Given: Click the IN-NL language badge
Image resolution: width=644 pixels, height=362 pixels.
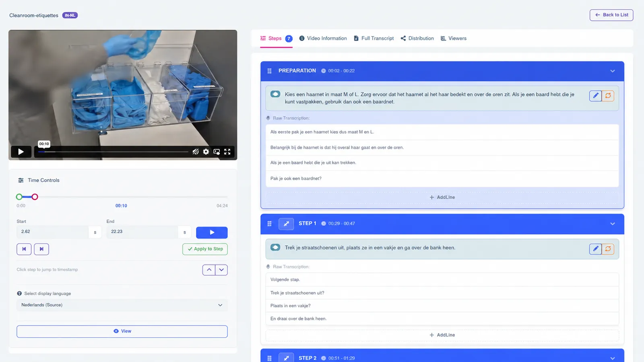Looking at the screenshot, I should 70,15.
